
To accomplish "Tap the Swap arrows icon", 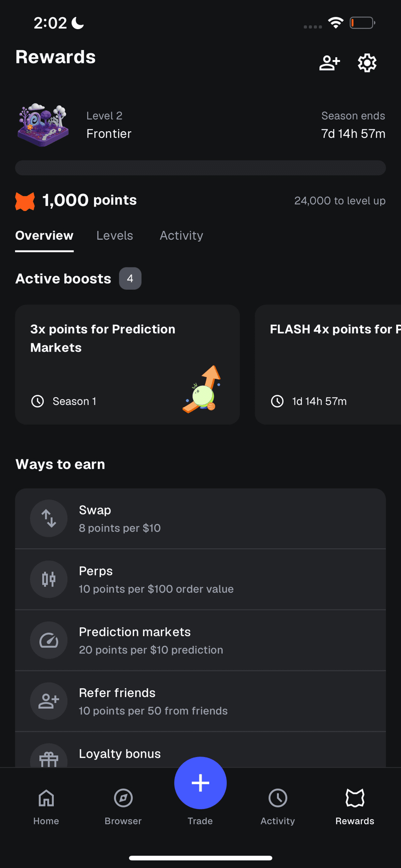I will pos(49,518).
